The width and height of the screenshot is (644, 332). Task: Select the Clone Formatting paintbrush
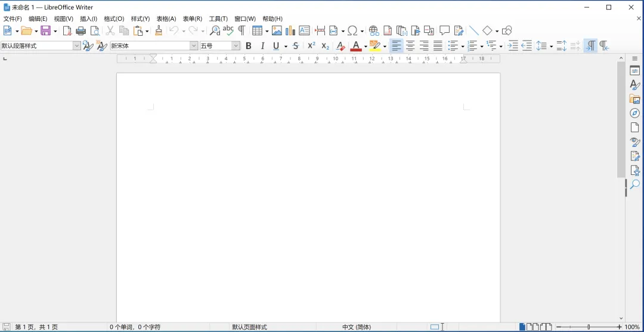pyautogui.click(x=159, y=30)
